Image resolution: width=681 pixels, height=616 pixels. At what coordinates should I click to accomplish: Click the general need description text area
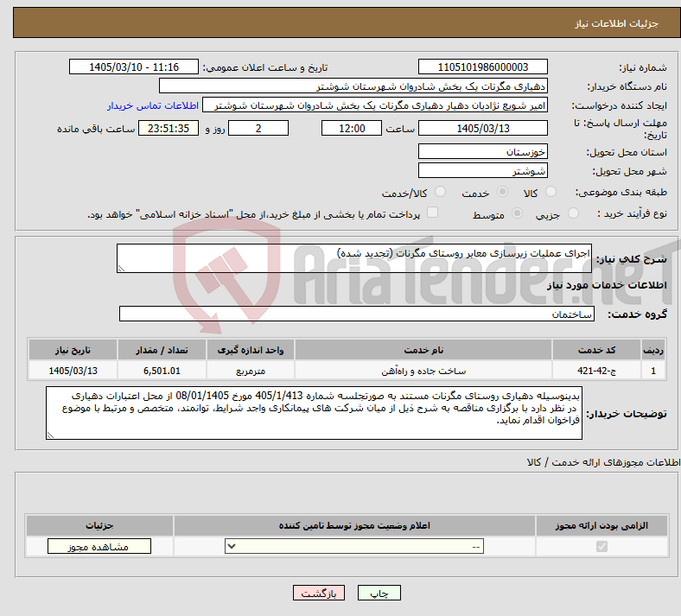tap(354, 258)
